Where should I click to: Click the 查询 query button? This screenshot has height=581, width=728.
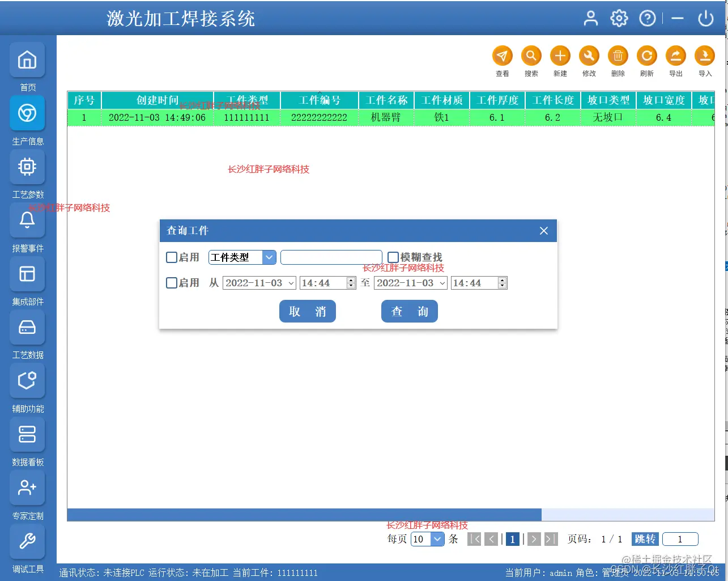point(410,311)
